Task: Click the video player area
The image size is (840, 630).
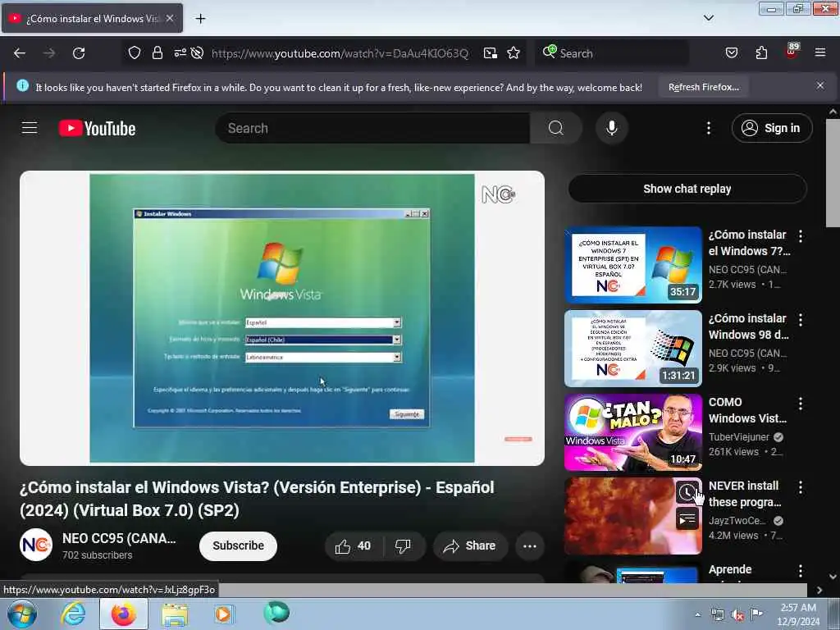Action: pyautogui.click(x=282, y=318)
